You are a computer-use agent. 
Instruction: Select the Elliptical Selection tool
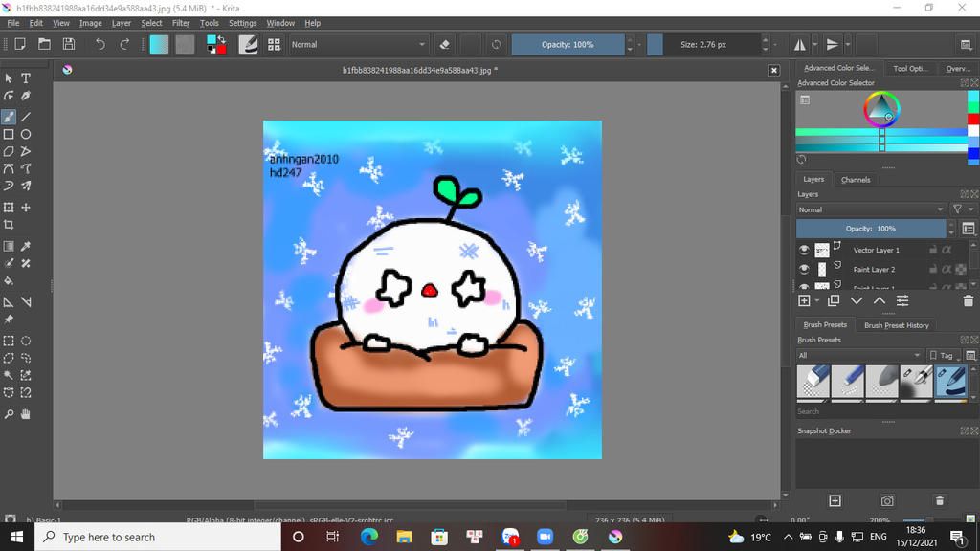[x=26, y=342]
